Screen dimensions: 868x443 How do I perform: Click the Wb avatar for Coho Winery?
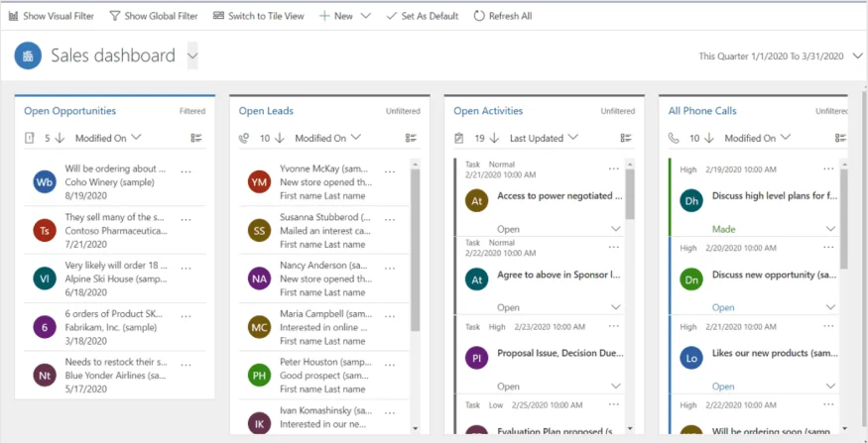coord(45,182)
